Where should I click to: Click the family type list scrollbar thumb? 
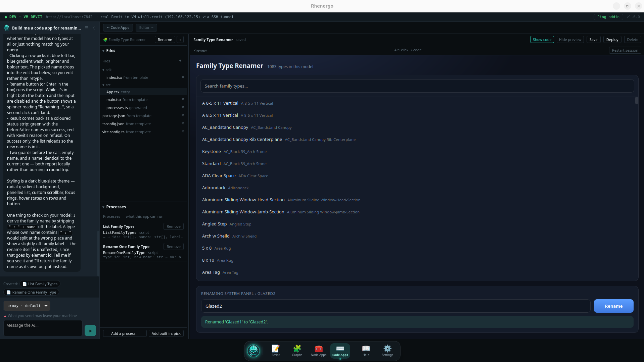click(x=636, y=101)
